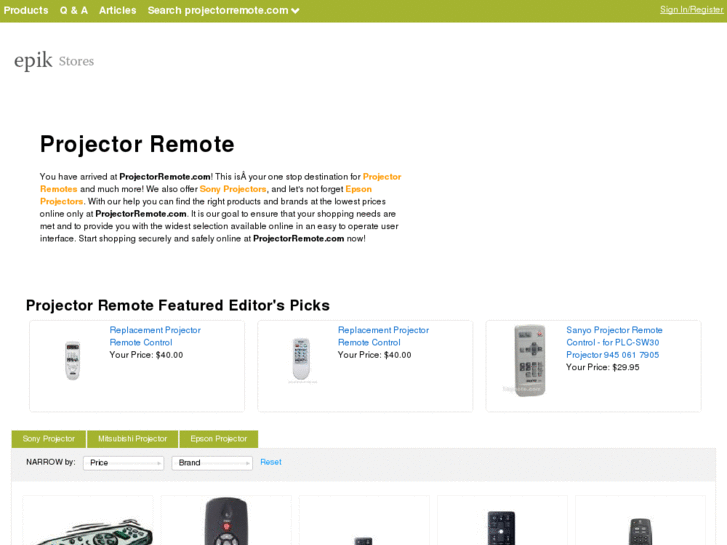This screenshot has width=727, height=545.
Task: Open the Sanyo Projector Remote product image
Action: pyautogui.click(x=530, y=360)
